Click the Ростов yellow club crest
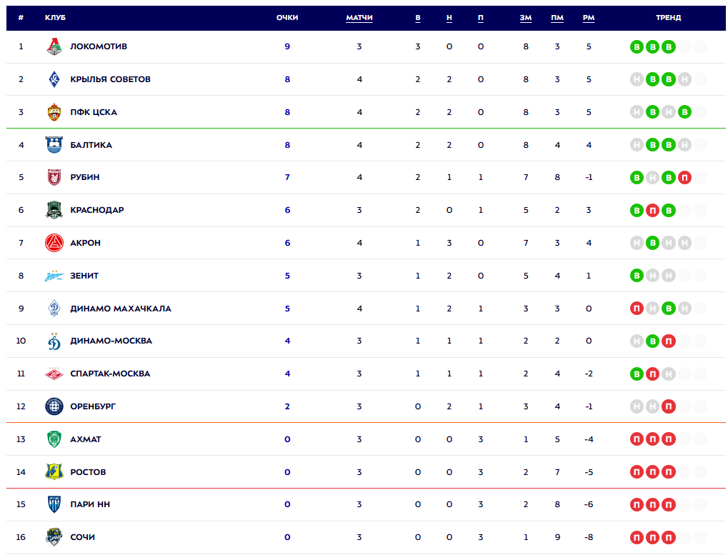Image resolution: width=728 pixels, height=560 pixels. point(54,471)
